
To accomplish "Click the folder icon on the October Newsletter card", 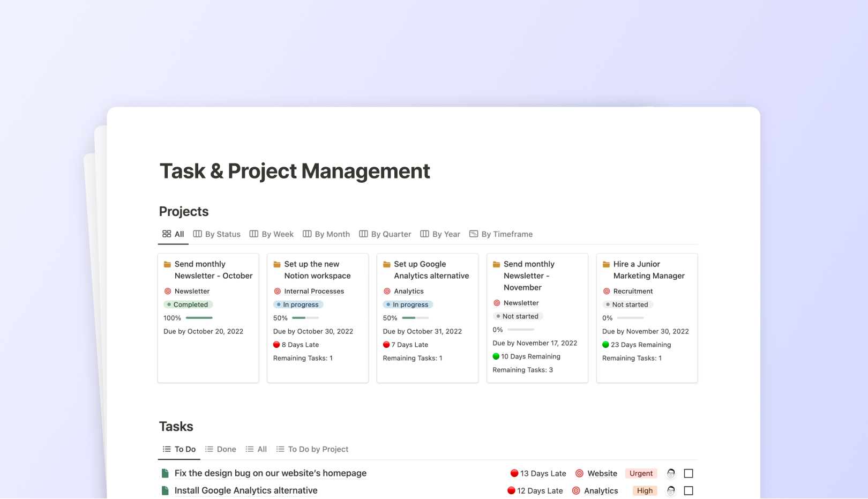I will click(x=167, y=264).
